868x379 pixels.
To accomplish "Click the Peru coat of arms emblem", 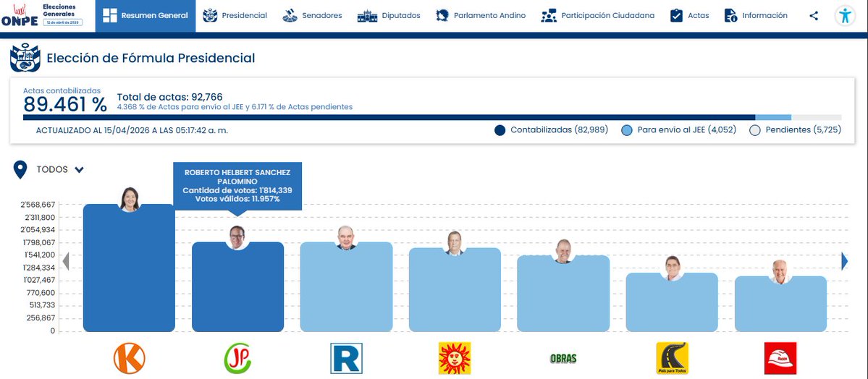I will click(x=25, y=58).
